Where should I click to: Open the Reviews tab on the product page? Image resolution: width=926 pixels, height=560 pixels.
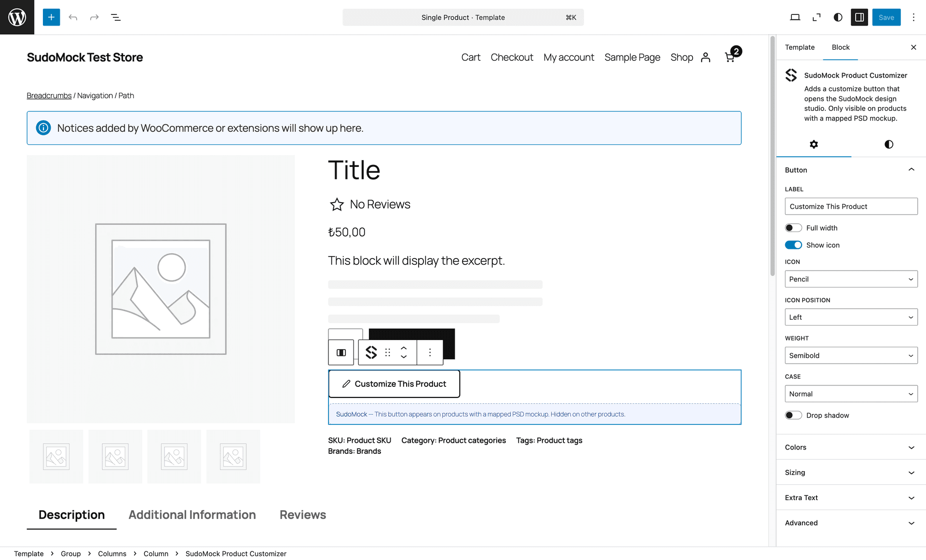click(x=302, y=515)
